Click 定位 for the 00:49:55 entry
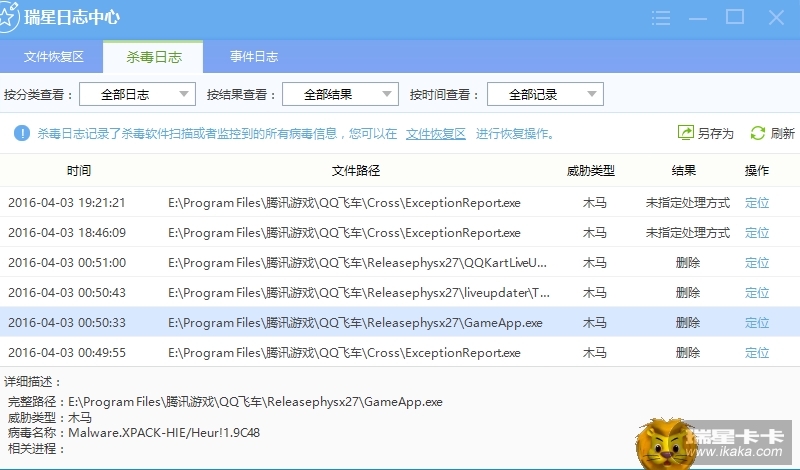 pos(757,353)
